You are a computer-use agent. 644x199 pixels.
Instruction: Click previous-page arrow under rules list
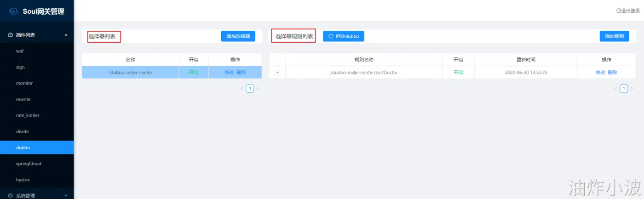(x=616, y=88)
